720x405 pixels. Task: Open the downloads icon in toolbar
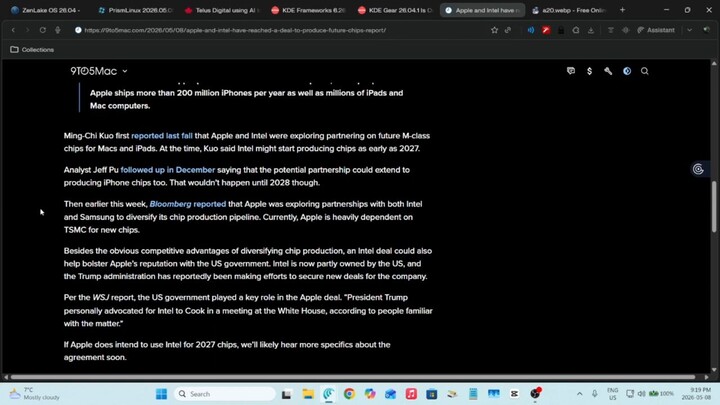(591, 30)
